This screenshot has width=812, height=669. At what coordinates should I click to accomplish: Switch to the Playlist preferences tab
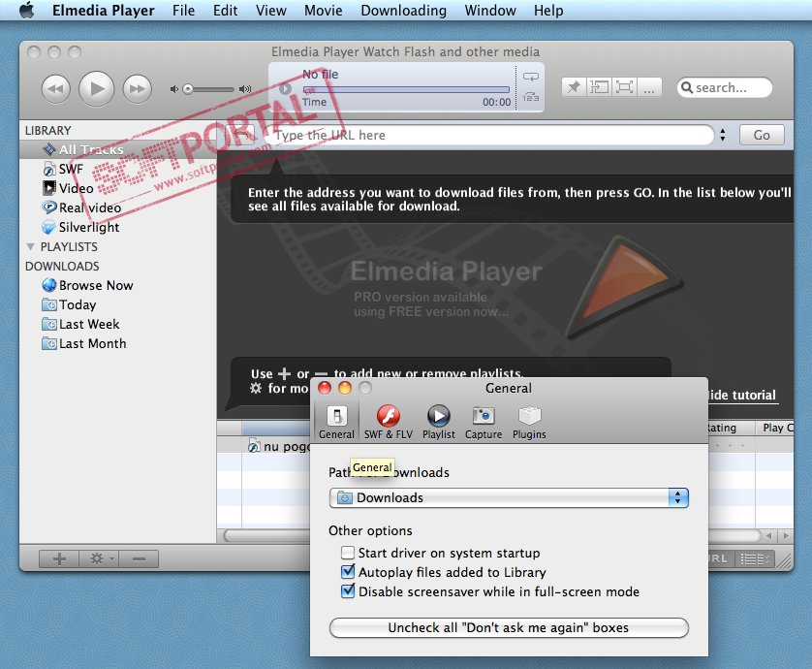pyautogui.click(x=439, y=422)
